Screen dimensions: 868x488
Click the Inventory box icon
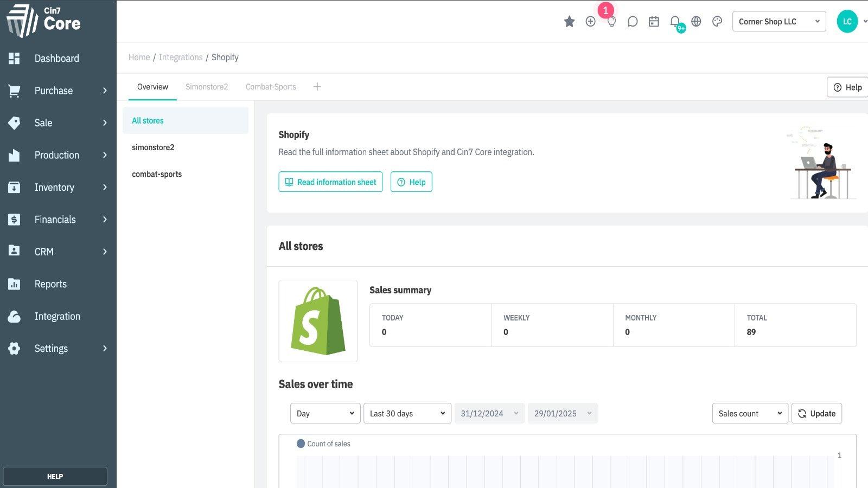pos(14,187)
